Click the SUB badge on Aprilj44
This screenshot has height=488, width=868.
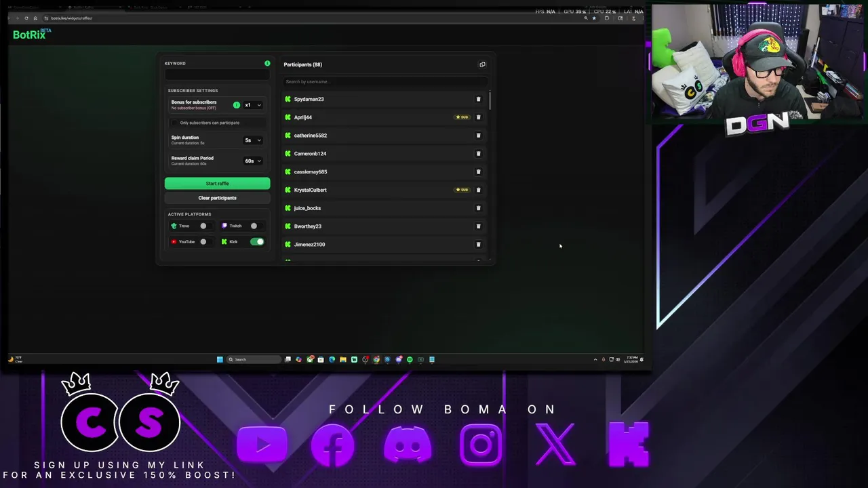(x=462, y=117)
